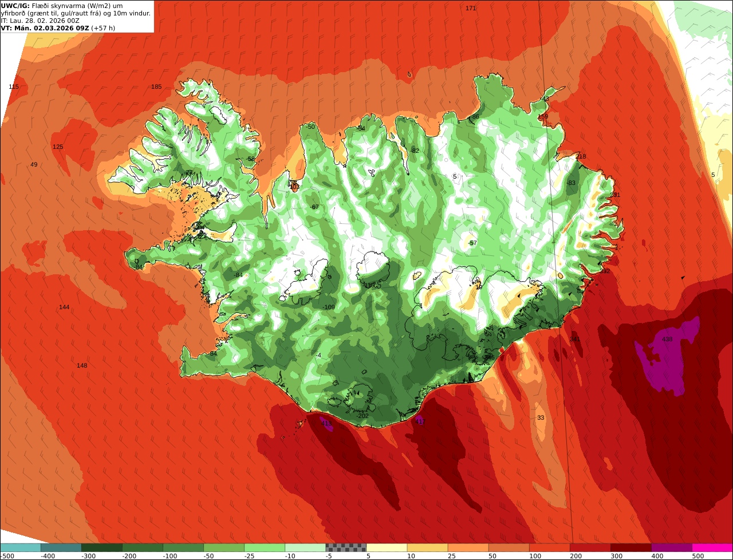733x560 pixels.
Task: Click the purple 400 legend segment
Action: click(x=671, y=547)
